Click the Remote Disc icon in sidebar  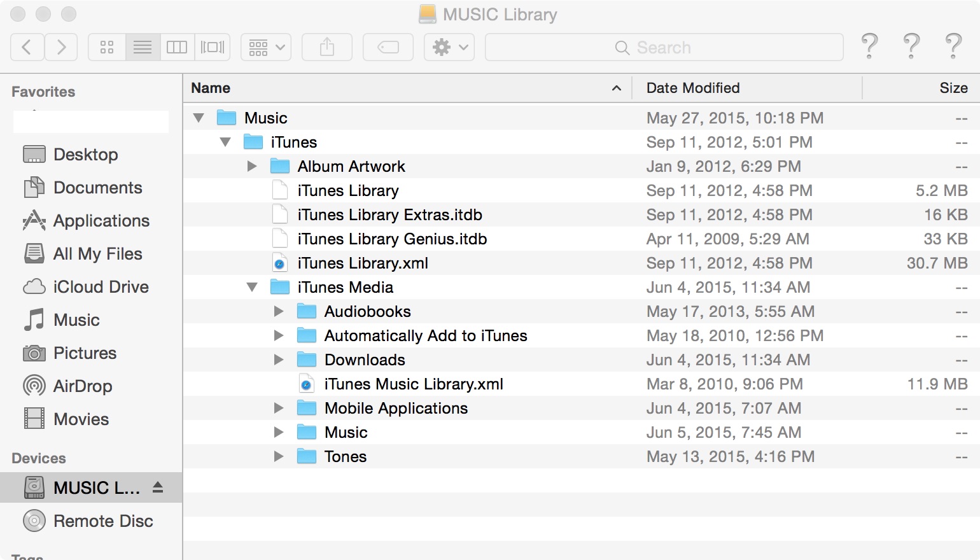[34, 521]
